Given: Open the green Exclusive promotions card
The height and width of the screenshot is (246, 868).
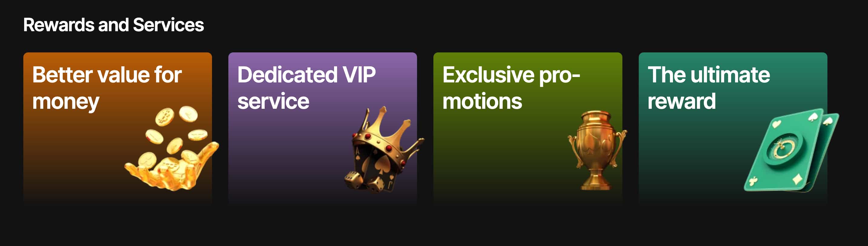Looking at the screenshot, I should pyautogui.click(x=528, y=129).
